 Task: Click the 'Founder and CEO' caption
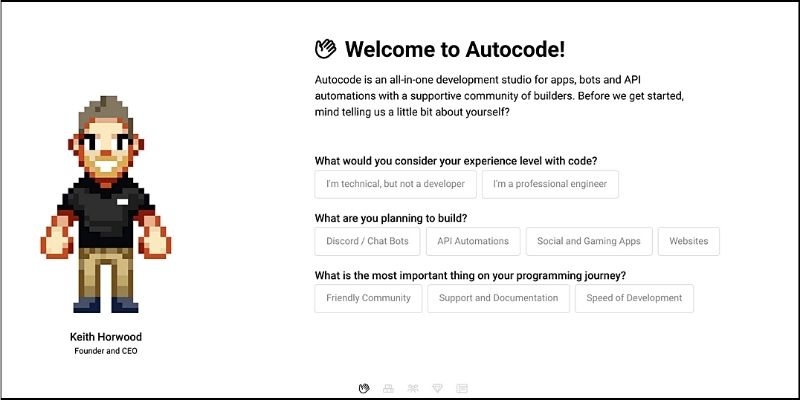pyautogui.click(x=106, y=351)
